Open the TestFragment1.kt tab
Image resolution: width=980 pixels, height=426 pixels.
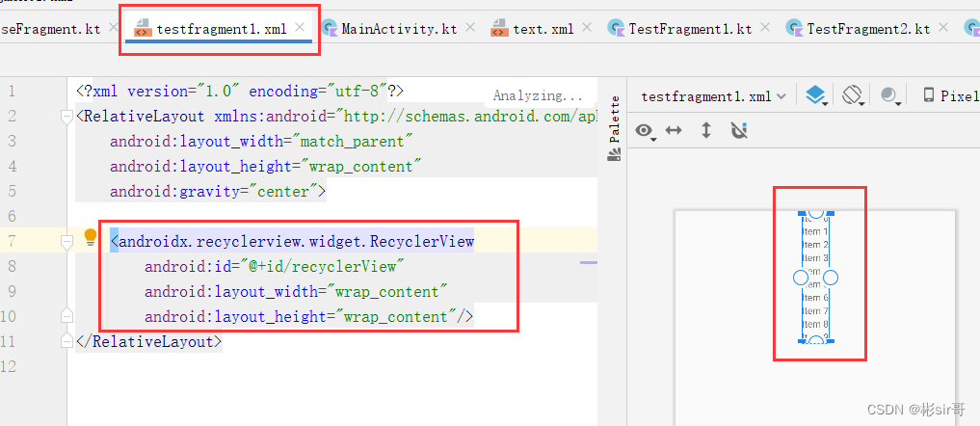click(x=690, y=29)
